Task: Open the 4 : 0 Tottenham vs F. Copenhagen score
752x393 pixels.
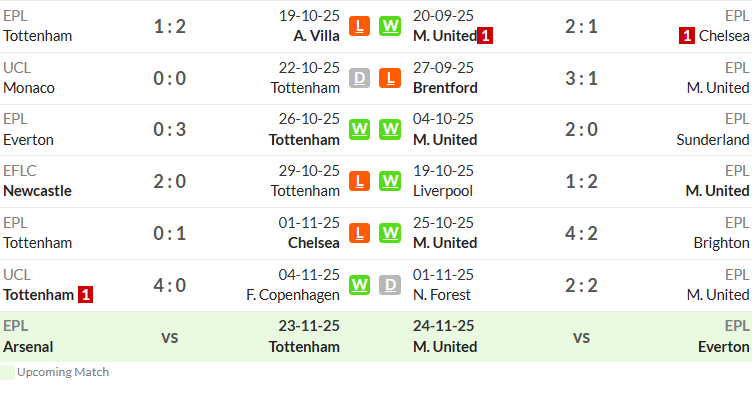Action: [170, 286]
